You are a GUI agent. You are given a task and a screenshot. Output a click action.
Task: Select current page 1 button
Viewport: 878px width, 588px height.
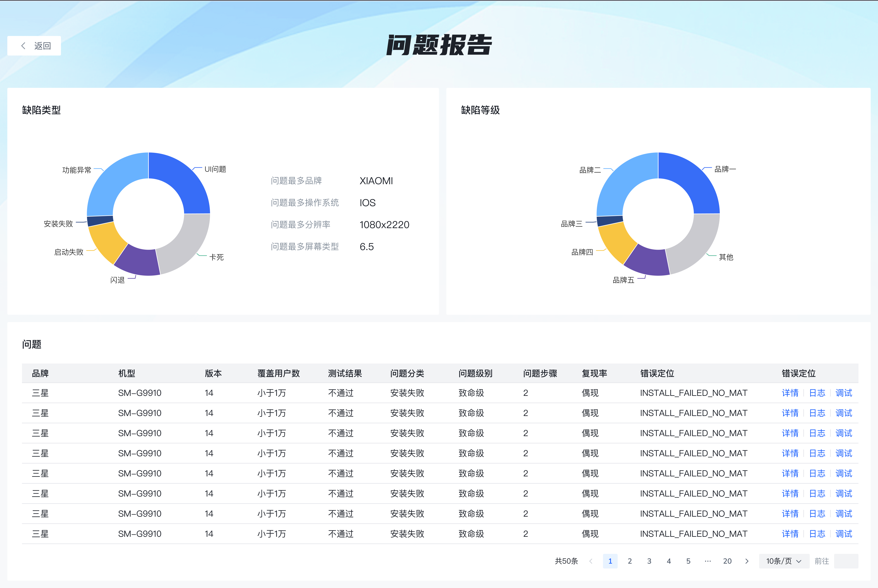point(610,561)
